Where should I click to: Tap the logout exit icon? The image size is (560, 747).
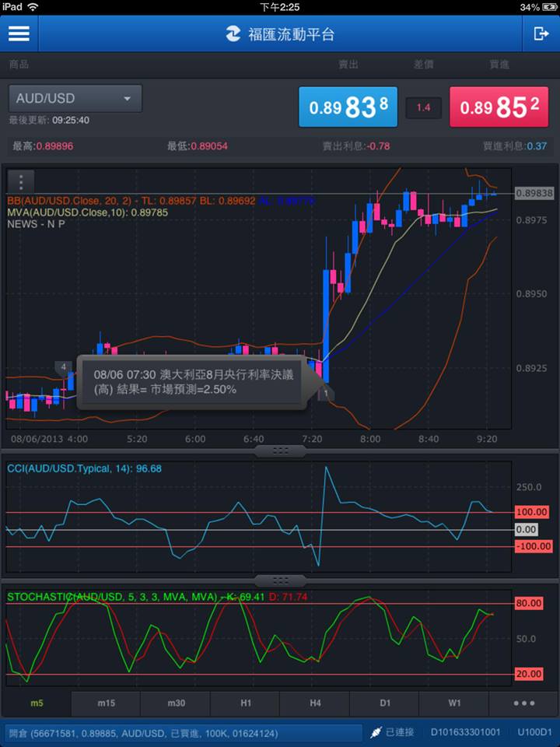[x=541, y=33]
